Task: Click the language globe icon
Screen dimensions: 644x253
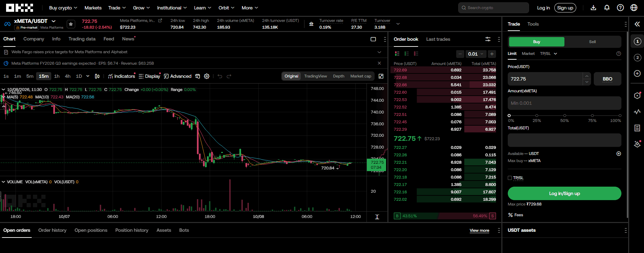Action: click(x=634, y=8)
